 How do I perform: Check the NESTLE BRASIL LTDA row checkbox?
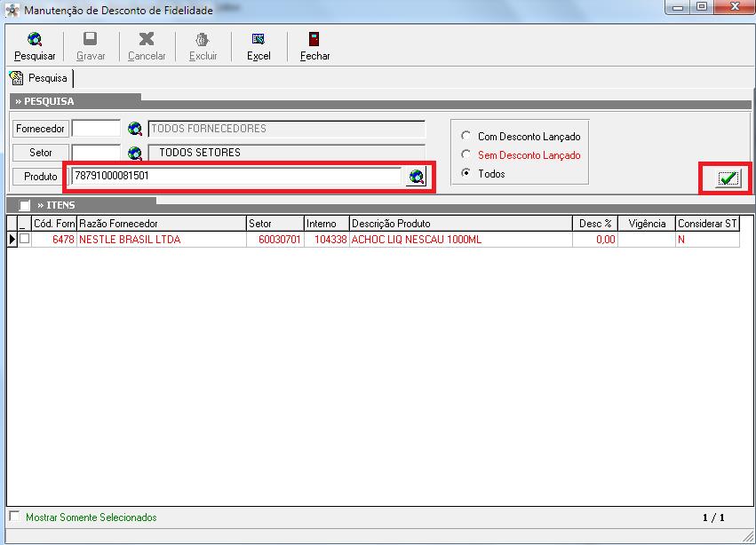[25, 239]
